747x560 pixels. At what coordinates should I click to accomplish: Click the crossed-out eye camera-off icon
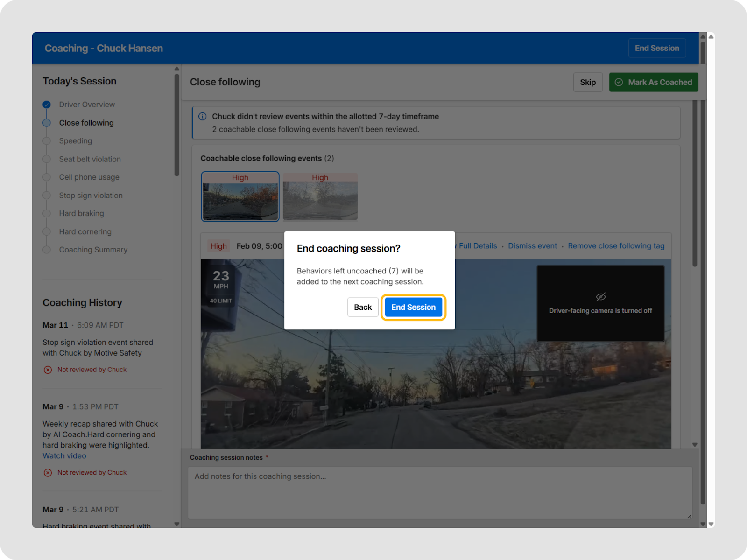pyautogui.click(x=600, y=297)
